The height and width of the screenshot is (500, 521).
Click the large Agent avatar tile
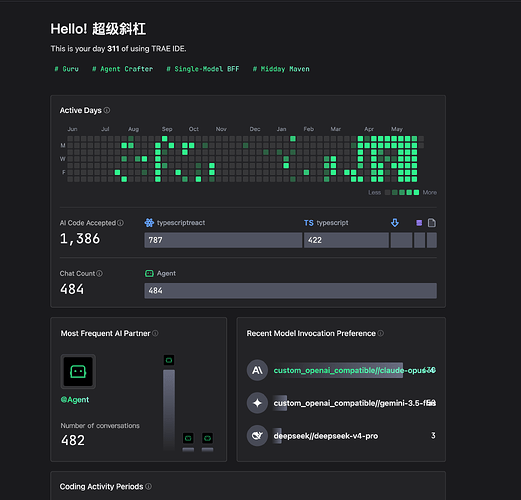(x=78, y=371)
